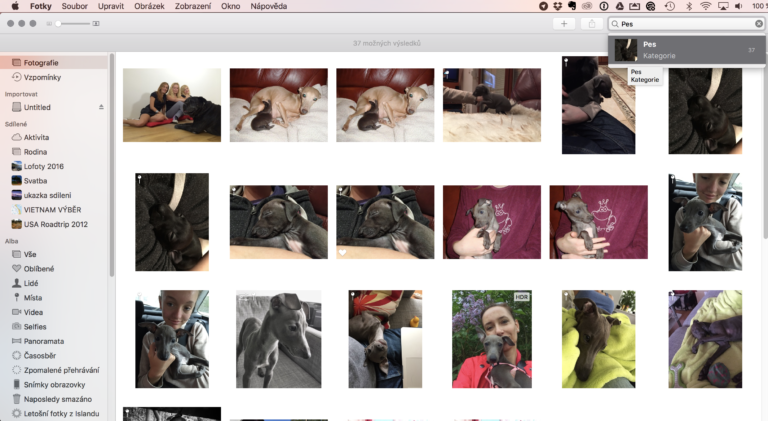Open the Lofoty 2016 shared album

point(43,166)
